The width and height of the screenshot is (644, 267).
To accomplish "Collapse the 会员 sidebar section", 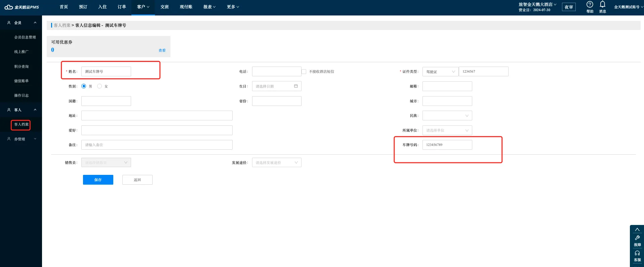I will [35, 23].
